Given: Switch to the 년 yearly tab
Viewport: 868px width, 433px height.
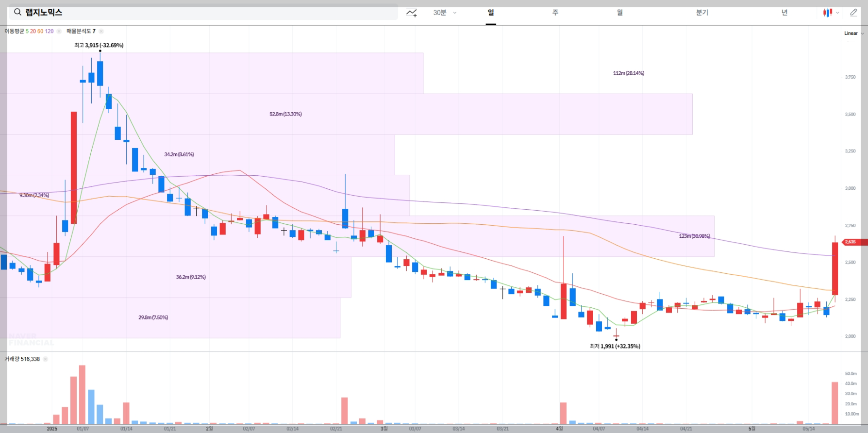Looking at the screenshot, I should coord(785,13).
